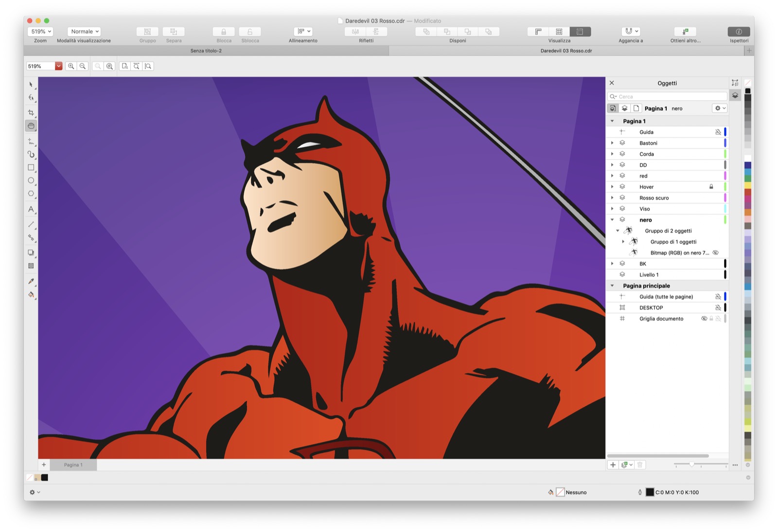Select the Freehand curve tool
This screenshot has width=778, height=532.
click(x=31, y=141)
